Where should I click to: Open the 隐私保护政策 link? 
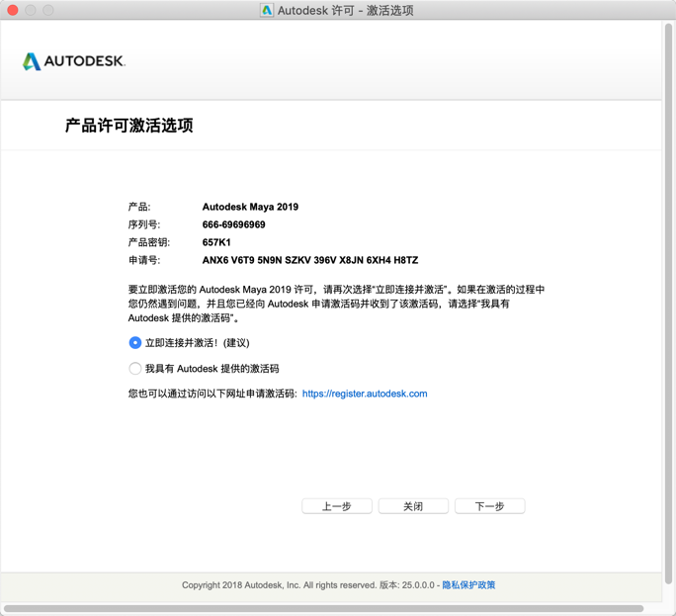[468, 585]
